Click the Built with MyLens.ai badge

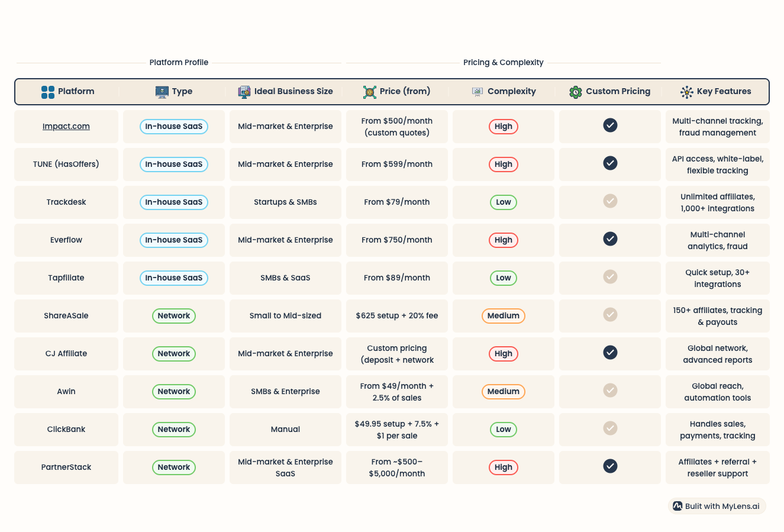[x=717, y=507]
